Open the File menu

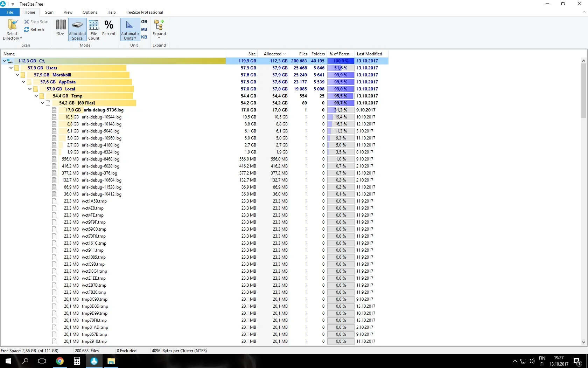point(10,12)
